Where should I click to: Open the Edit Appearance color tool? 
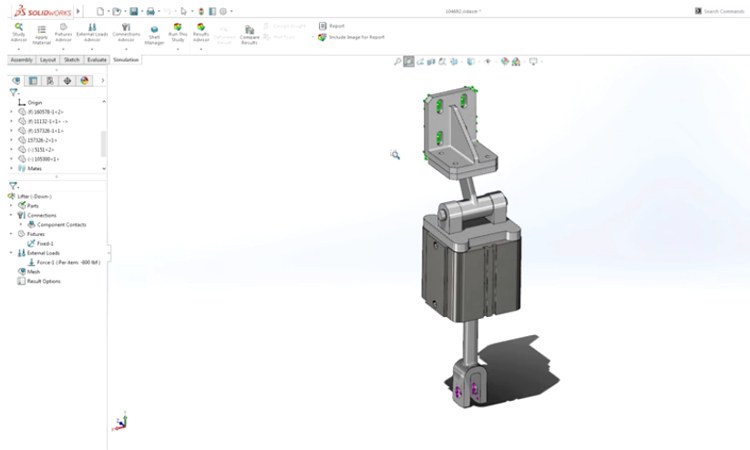[507, 62]
